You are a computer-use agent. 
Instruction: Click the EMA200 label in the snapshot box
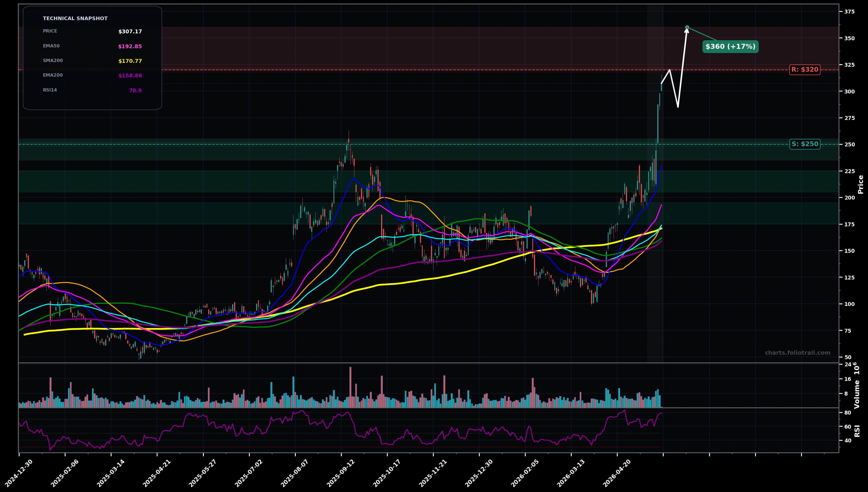[x=53, y=75]
